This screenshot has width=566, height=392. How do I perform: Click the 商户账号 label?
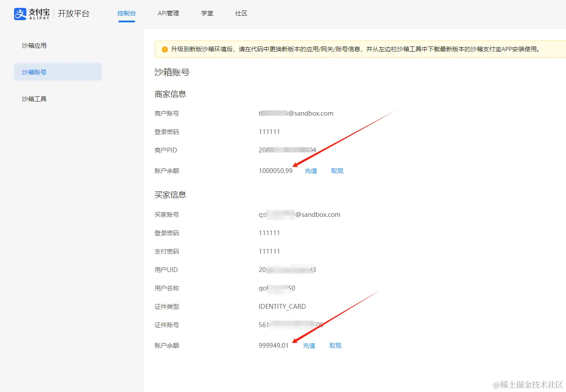coord(167,113)
